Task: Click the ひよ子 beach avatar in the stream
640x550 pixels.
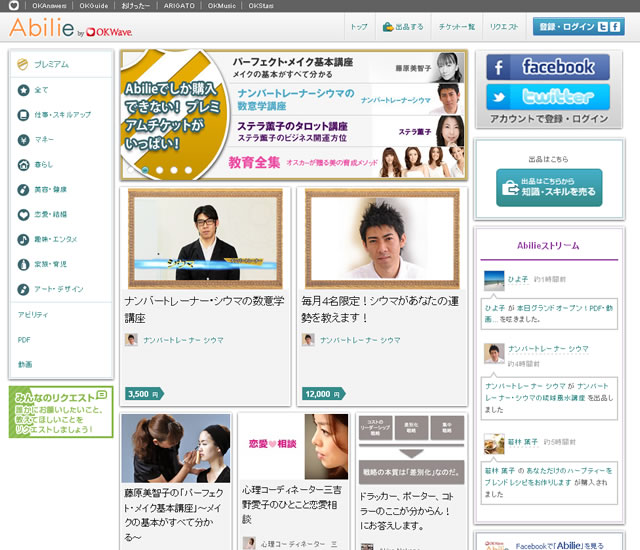Action: 494,280
